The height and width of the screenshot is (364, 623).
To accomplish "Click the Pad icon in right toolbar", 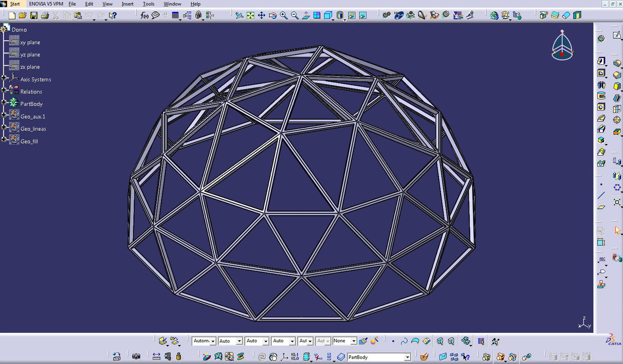I will click(601, 61).
